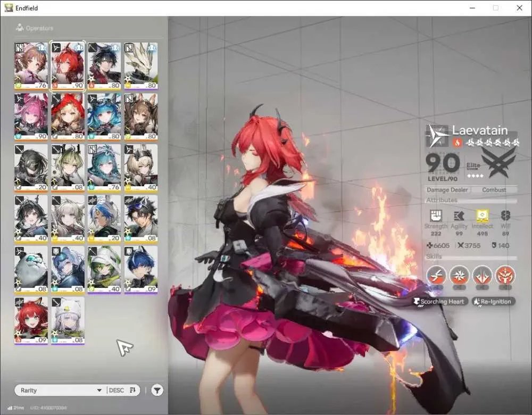
Task: Select the blonde red-hooded operator, level 80
Action: pyautogui.click(x=68, y=117)
